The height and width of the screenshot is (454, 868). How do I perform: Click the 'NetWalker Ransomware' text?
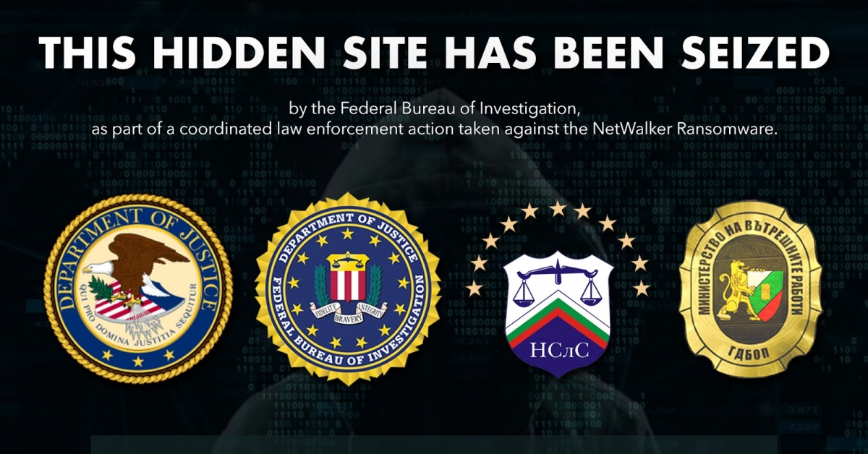tap(706, 130)
